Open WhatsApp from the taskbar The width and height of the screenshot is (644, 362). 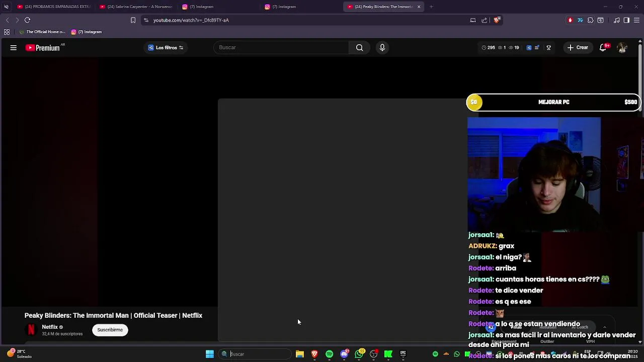click(x=359, y=354)
